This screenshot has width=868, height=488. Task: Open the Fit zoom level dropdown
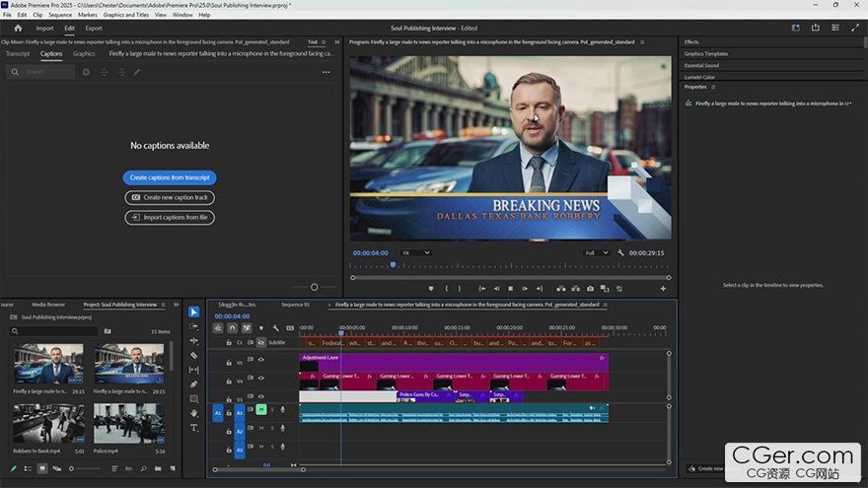tap(415, 252)
